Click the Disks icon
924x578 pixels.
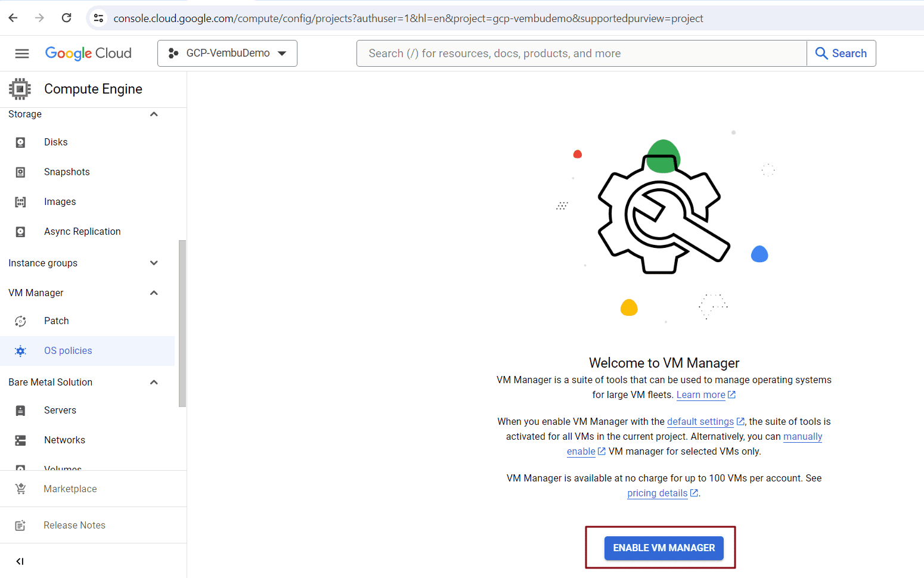20,142
